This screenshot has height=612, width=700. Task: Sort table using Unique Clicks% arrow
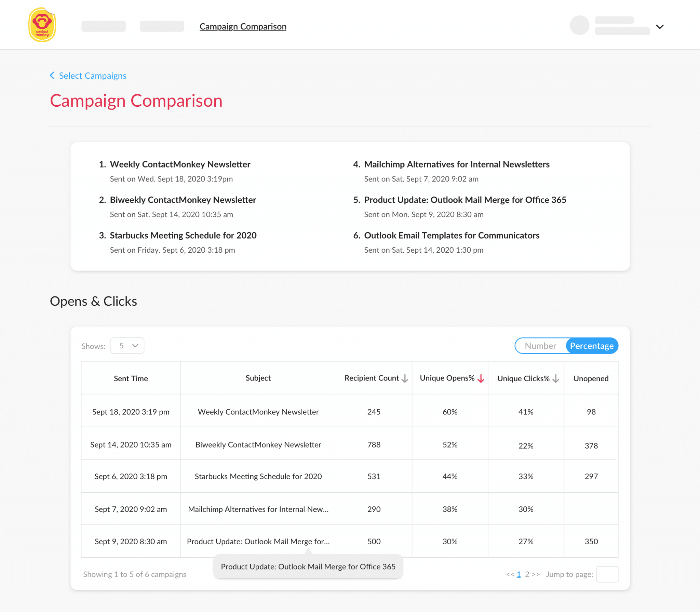pyautogui.click(x=555, y=379)
